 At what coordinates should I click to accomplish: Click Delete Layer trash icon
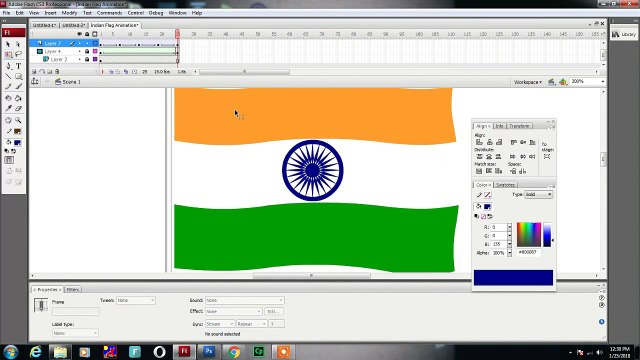click(x=57, y=72)
